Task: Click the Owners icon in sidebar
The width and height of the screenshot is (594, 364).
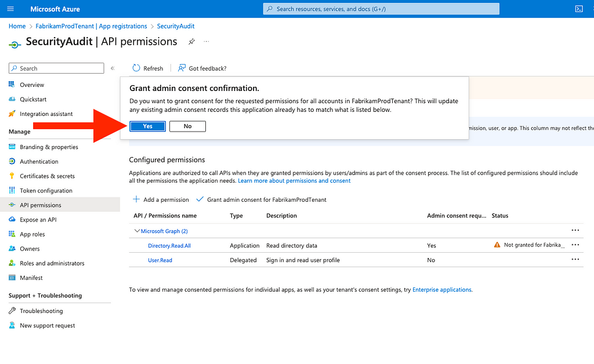Action: point(12,249)
